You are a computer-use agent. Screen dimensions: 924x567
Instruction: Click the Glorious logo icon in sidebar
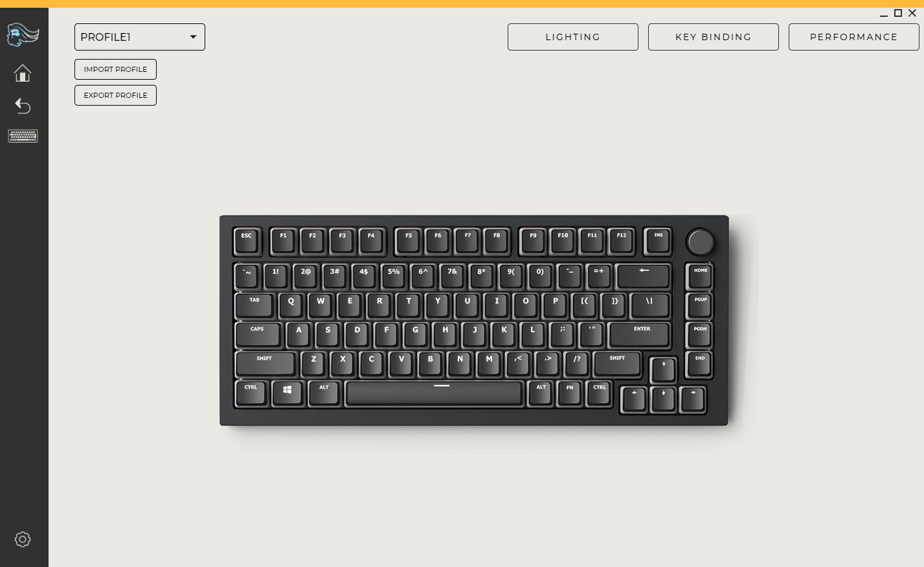23,34
